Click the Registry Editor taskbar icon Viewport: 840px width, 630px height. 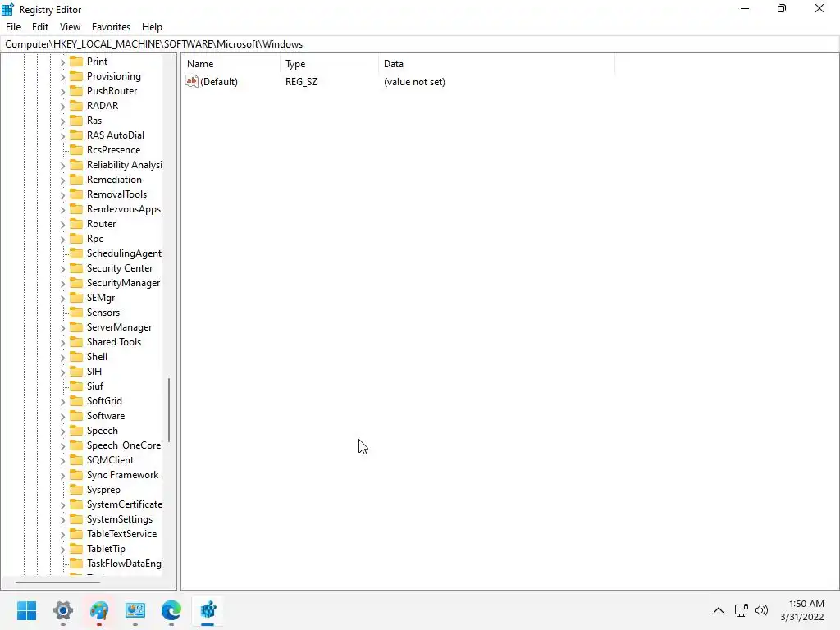[x=208, y=610]
